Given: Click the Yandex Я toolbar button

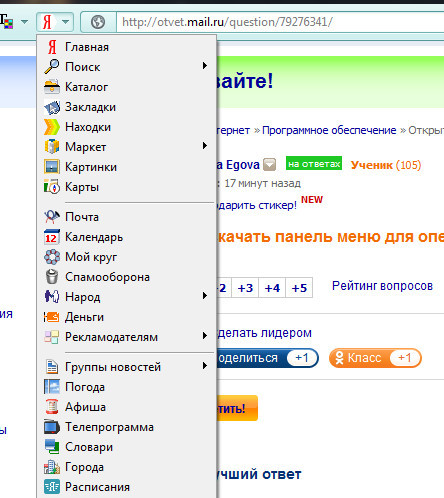Looking at the screenshot, I should coord(47,22).
